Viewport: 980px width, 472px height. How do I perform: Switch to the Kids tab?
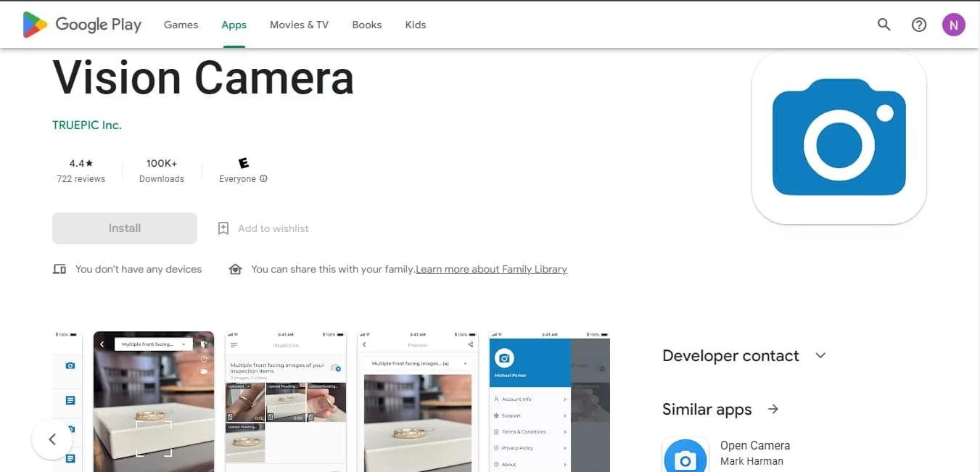tap(415, 25)
